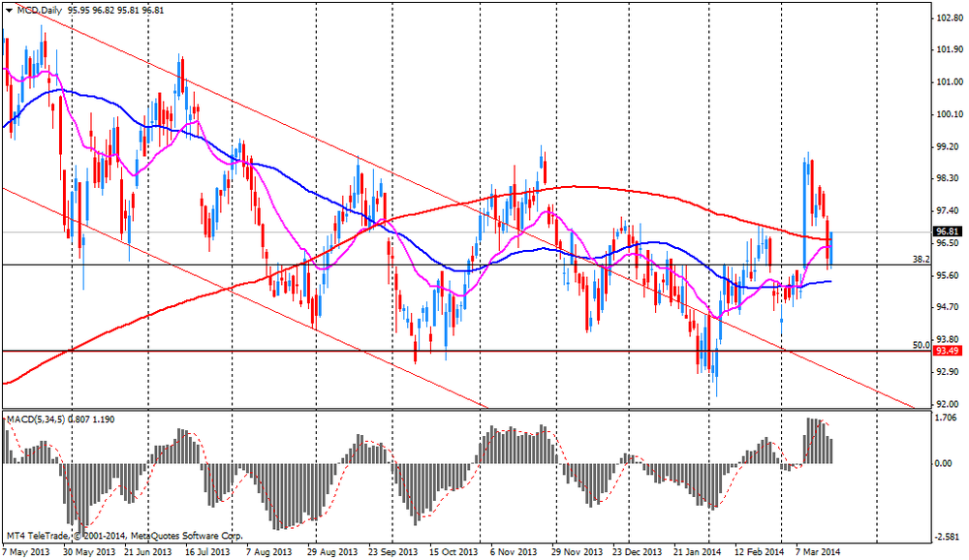Click the 101.90 price axis label
The image size is (969, 560).
click(x=950, y=50)
